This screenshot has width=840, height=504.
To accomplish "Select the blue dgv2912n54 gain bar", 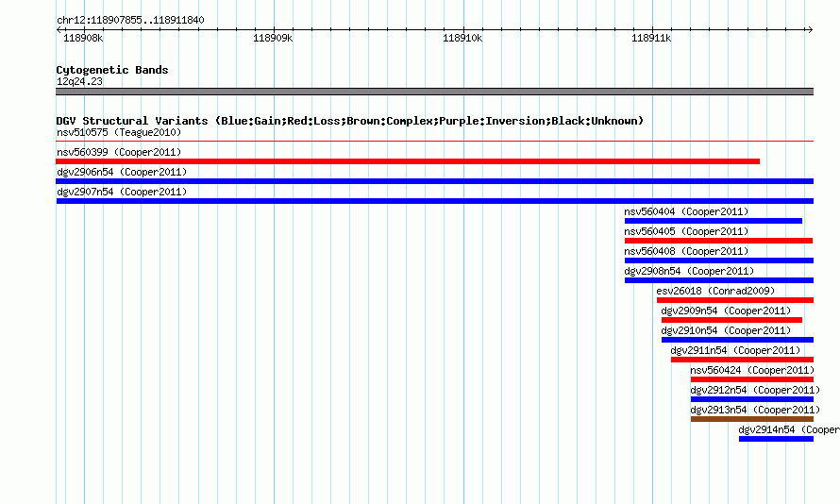I will (x=752, y=399).
